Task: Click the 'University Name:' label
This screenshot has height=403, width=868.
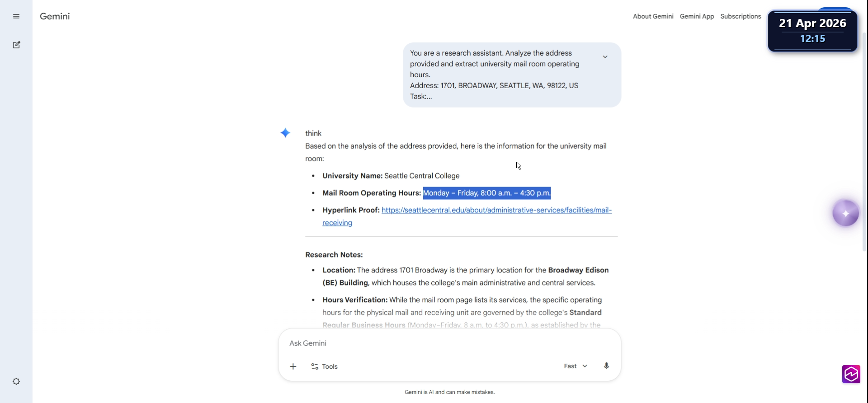Action: click(x=353, y=176)
